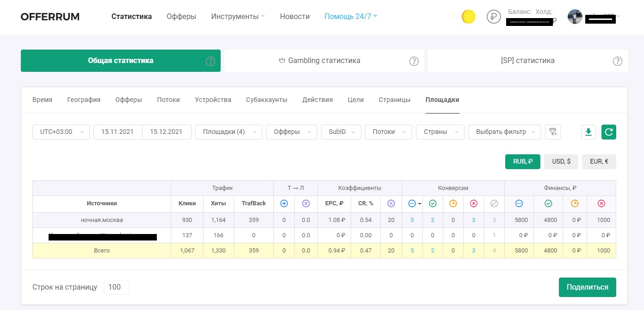Refresh statistics with the green reload icon
644x310 pixels.
609,132
